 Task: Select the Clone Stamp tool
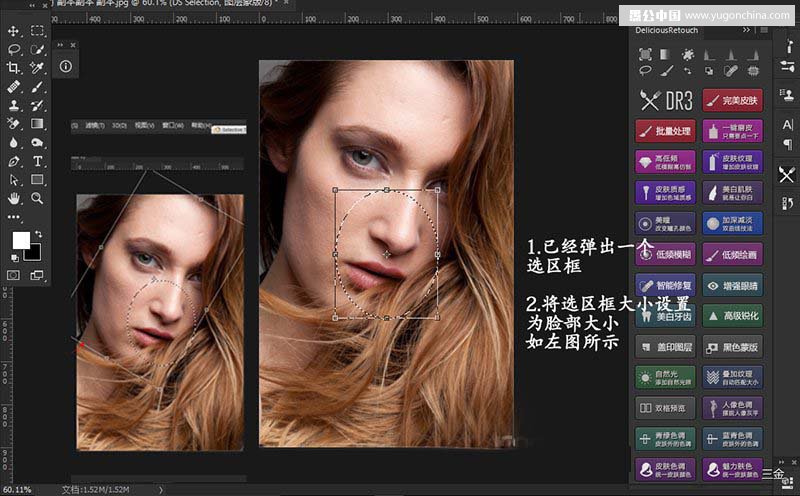click(13, 105)
